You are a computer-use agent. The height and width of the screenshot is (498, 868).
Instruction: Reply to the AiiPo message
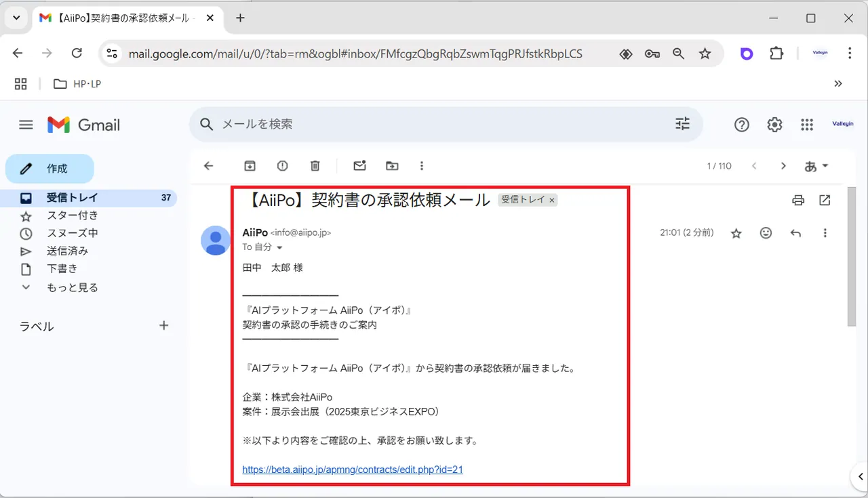(795, 233)
